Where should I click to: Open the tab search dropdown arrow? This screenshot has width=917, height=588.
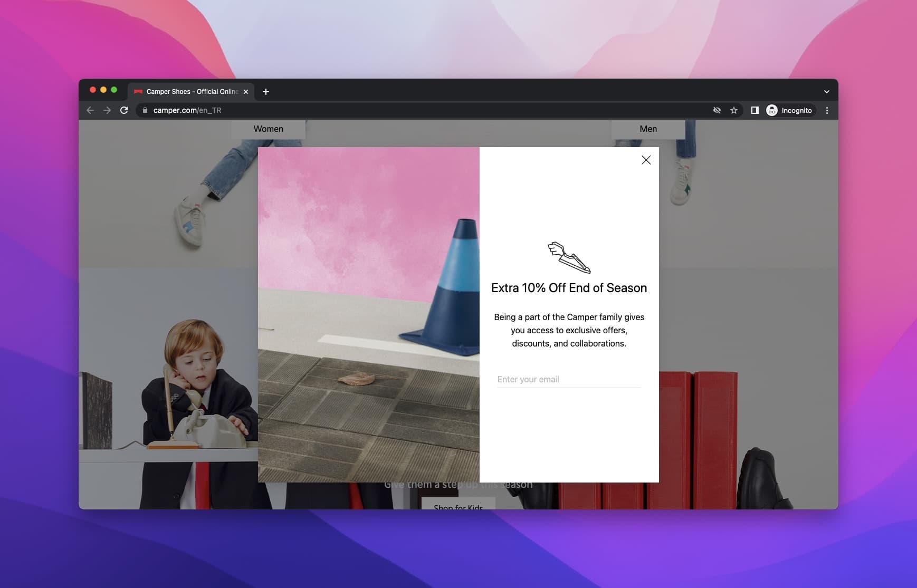click(x=826, y=92)
